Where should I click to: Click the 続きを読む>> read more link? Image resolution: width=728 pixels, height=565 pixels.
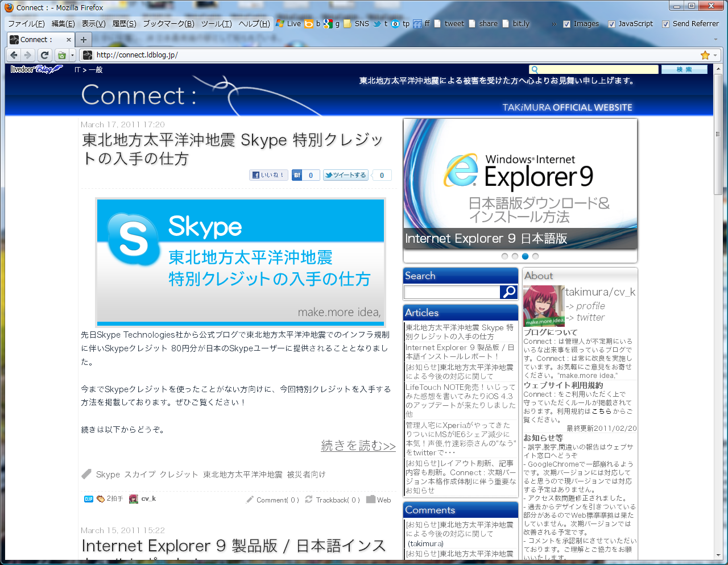[x=358, y=446]
